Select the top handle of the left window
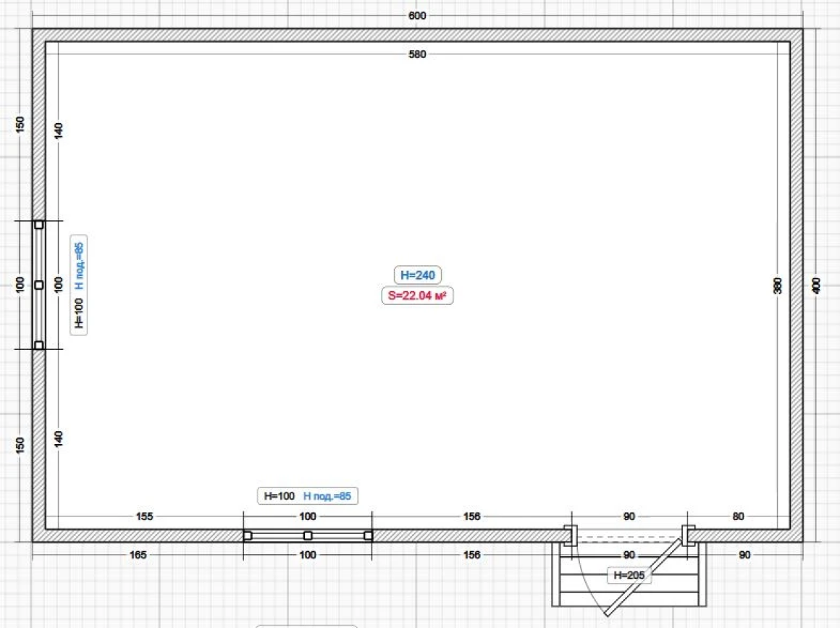 tap(38, 225)
